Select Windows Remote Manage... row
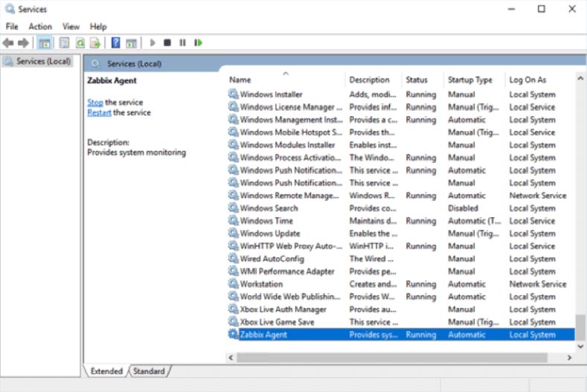 click(x=401, y=196)
